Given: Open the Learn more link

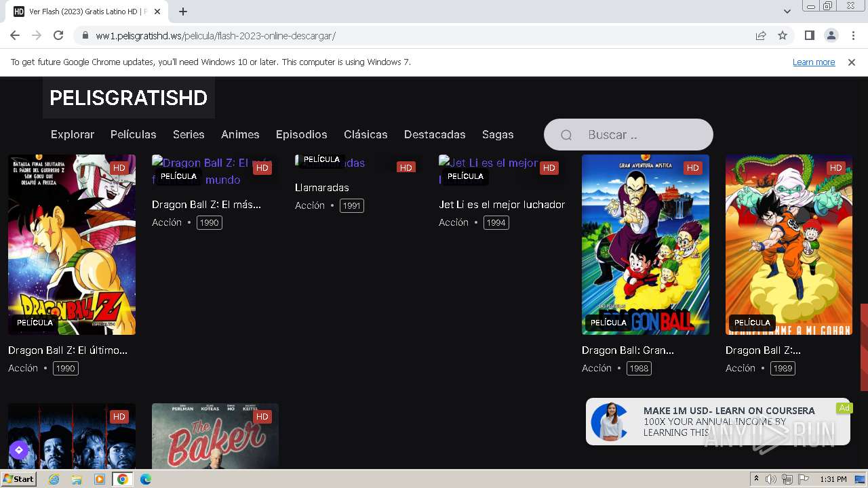Looking at the screenshot, I should (814, 62).
